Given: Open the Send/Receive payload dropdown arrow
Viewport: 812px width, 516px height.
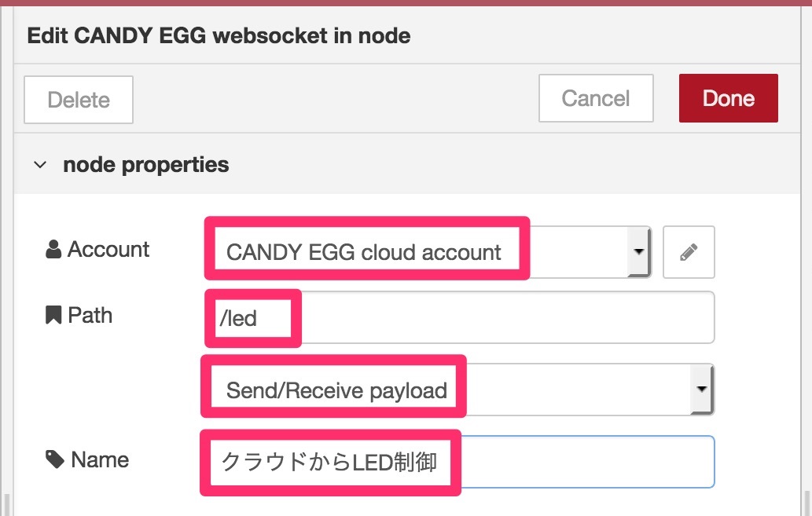Looking at the screenshot, I should [x=702, y=389].
